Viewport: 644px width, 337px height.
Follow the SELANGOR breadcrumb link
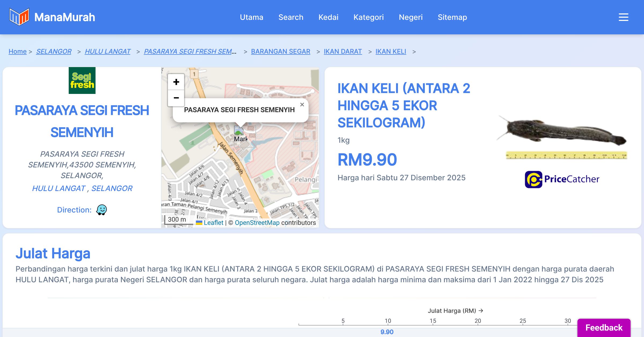coord(54,51)
